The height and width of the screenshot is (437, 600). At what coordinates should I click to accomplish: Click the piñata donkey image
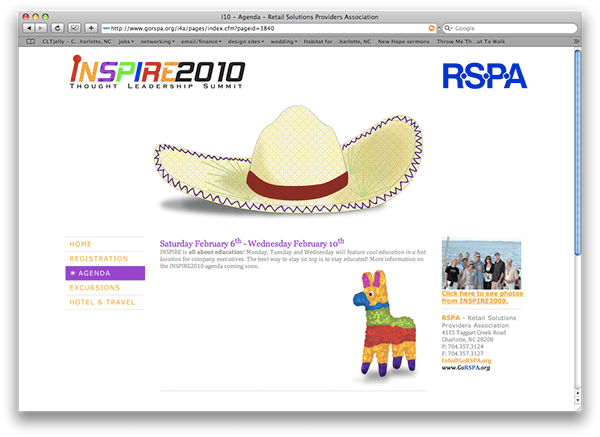click(x=384, y=324)
